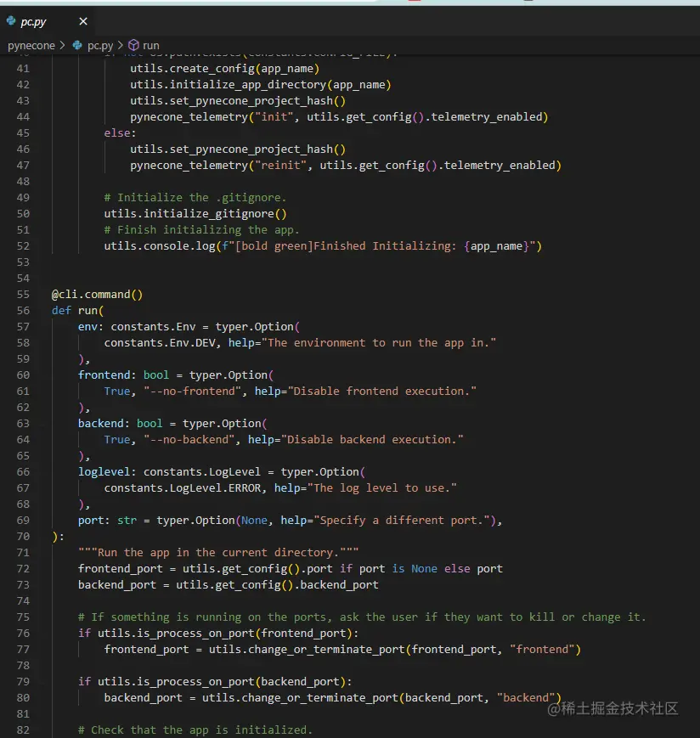Click line number 60 in gutter
Screen dimensions: 700x738
(23, 375)
